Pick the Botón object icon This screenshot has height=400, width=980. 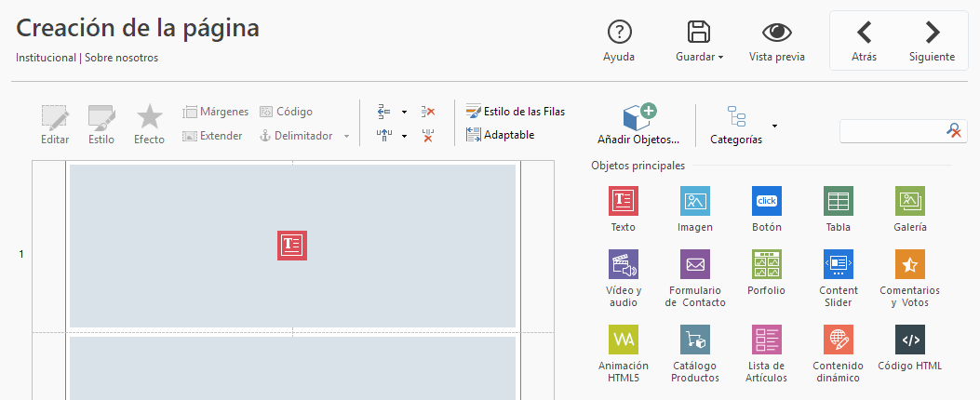[766, 201]
